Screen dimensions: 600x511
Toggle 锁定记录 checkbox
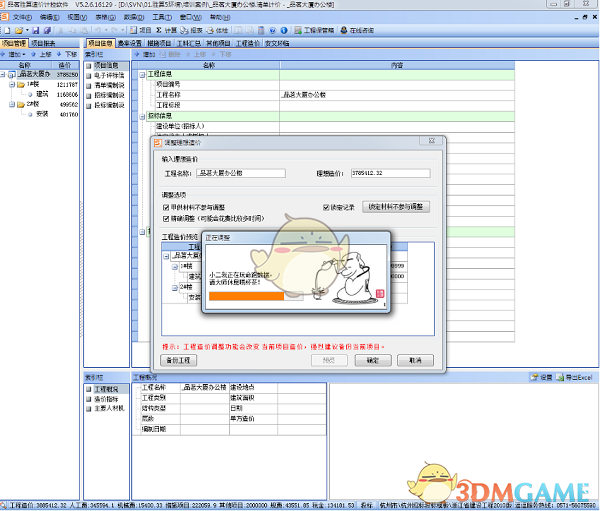(x=326, y=207)
